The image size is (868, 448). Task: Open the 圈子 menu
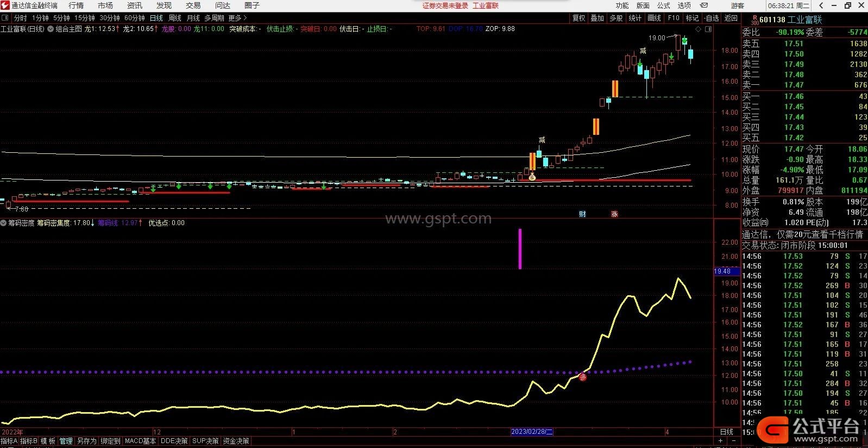tap(252, 5)
